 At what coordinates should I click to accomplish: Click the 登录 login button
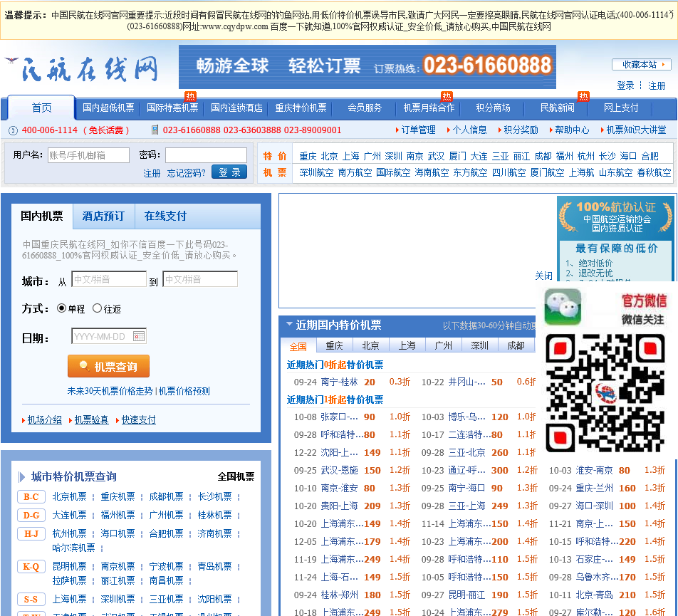229,172
